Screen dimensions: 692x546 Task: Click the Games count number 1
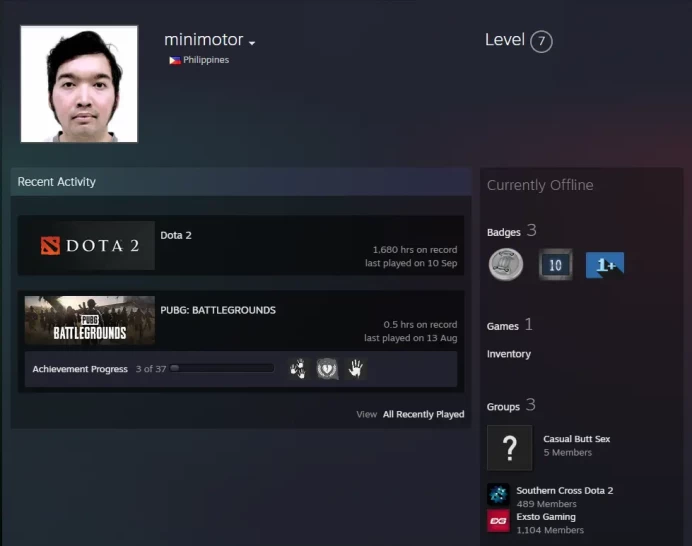coord(529,324)
